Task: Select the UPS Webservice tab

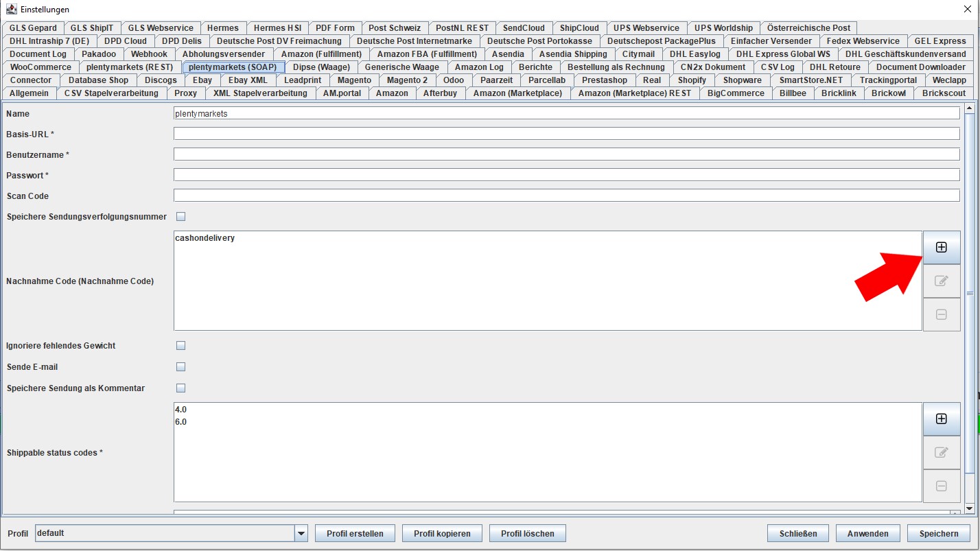Action: point(646,28)
